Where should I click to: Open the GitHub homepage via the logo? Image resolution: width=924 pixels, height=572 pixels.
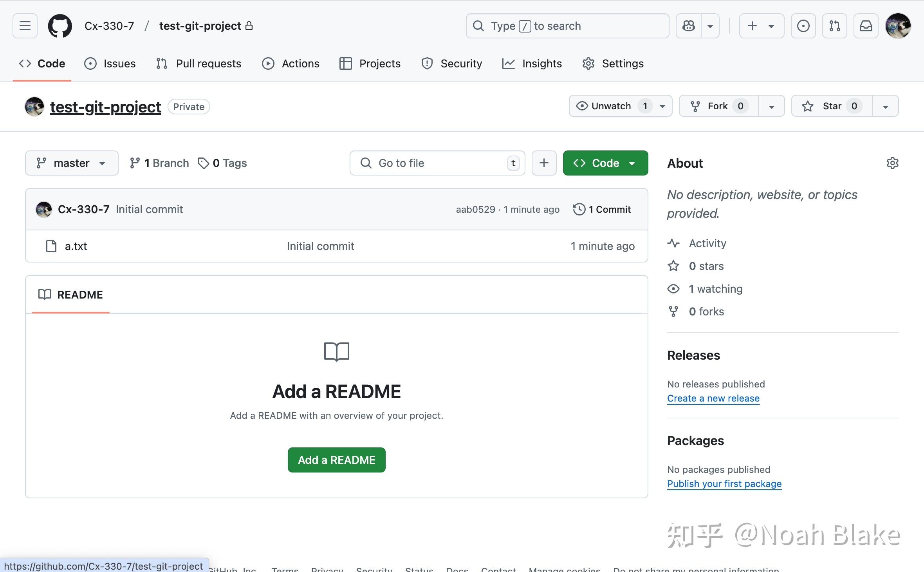pyautogui.click(x=60, y=25)
